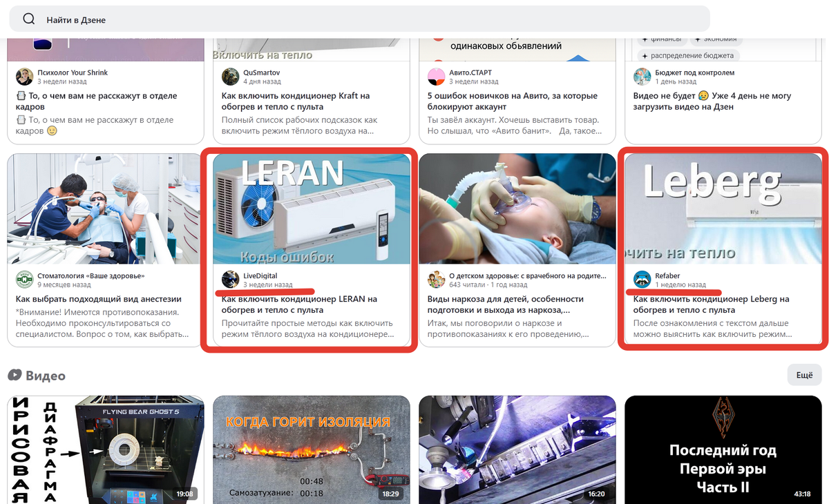This screenshot has width=829, height=504.
Task: Open QuSmartov channel avatar
Action: 231,77
